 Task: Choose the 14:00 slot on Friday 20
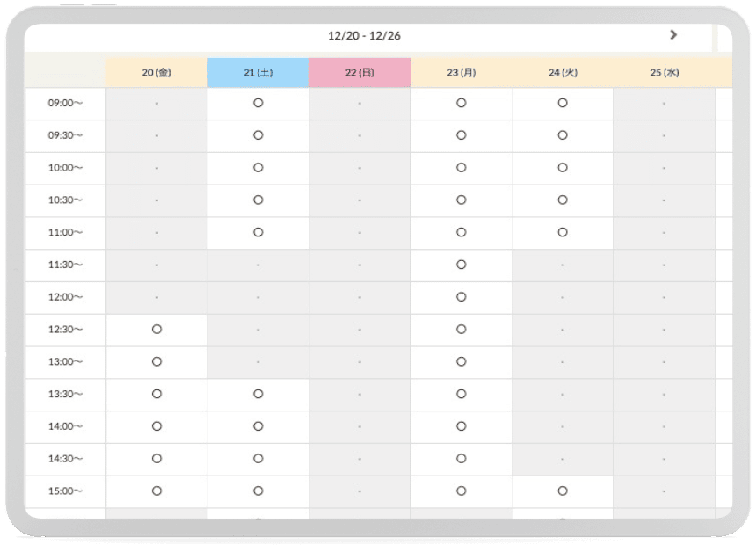(156, 426)
